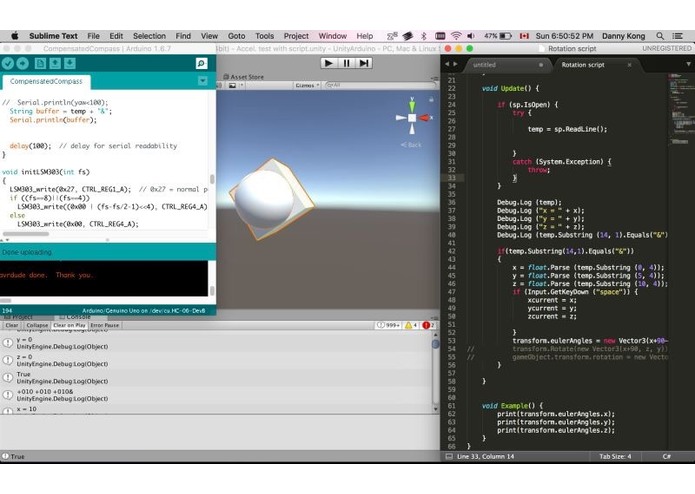Click the gizmo's center cube
695x494 pixels.
(x=412, y=118)
